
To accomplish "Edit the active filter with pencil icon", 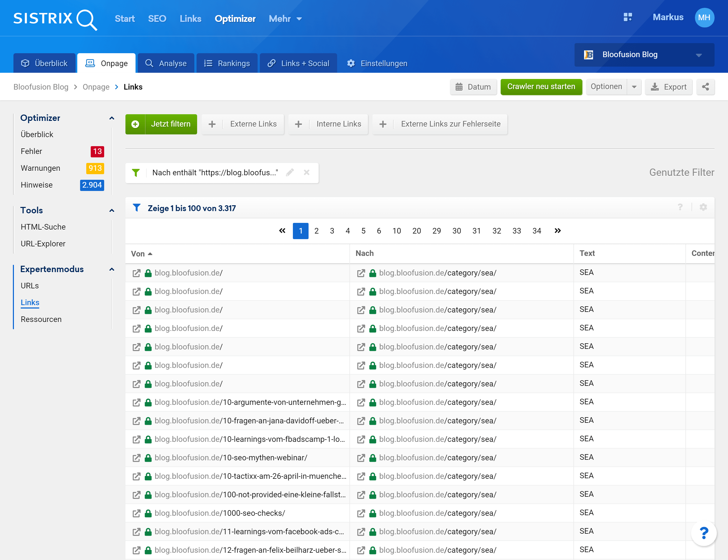I will coord(290,173).
